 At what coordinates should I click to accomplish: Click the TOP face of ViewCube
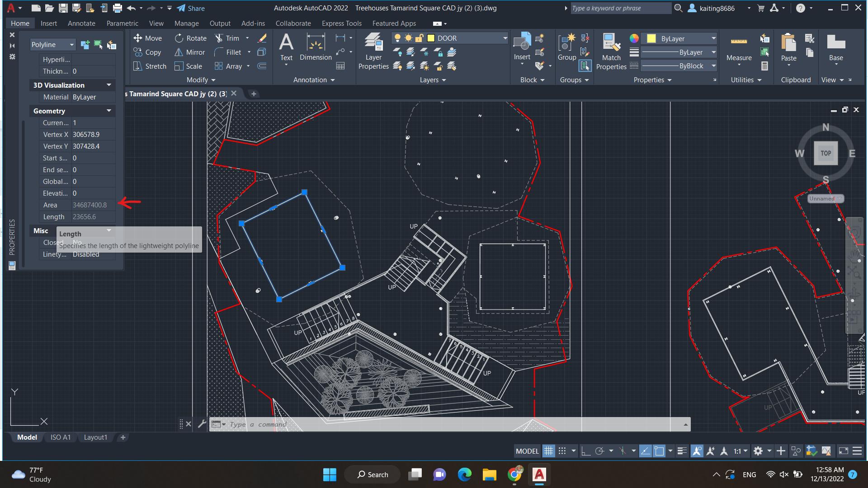[x=826, y=153]
